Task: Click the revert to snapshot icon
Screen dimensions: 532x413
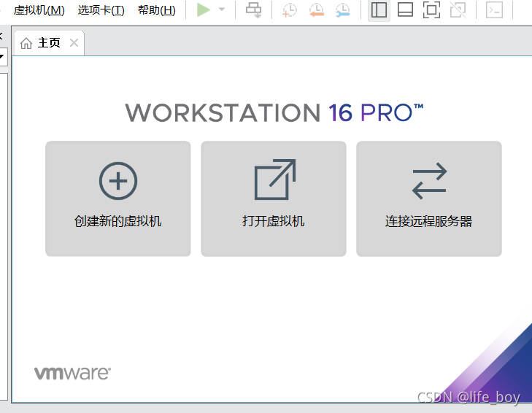Action: tap(316, 9)
